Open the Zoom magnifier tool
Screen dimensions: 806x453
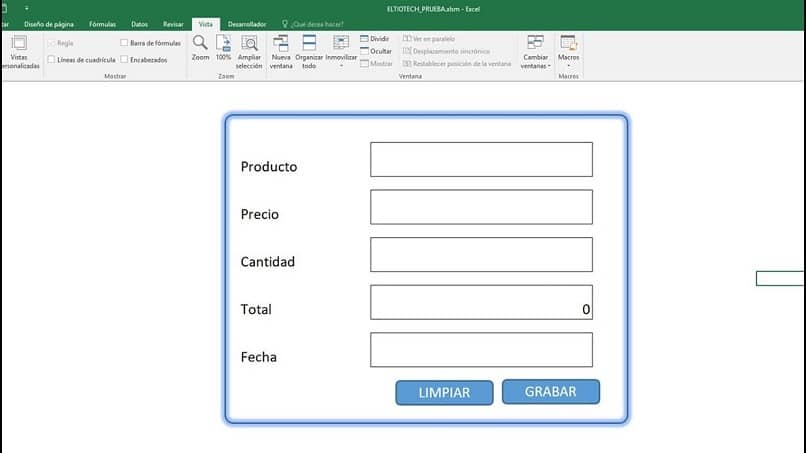pos(200,48)
